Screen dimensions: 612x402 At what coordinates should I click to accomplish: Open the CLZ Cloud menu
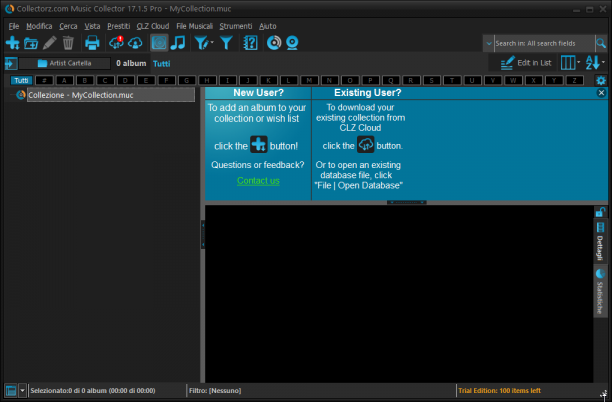(153, 26)
